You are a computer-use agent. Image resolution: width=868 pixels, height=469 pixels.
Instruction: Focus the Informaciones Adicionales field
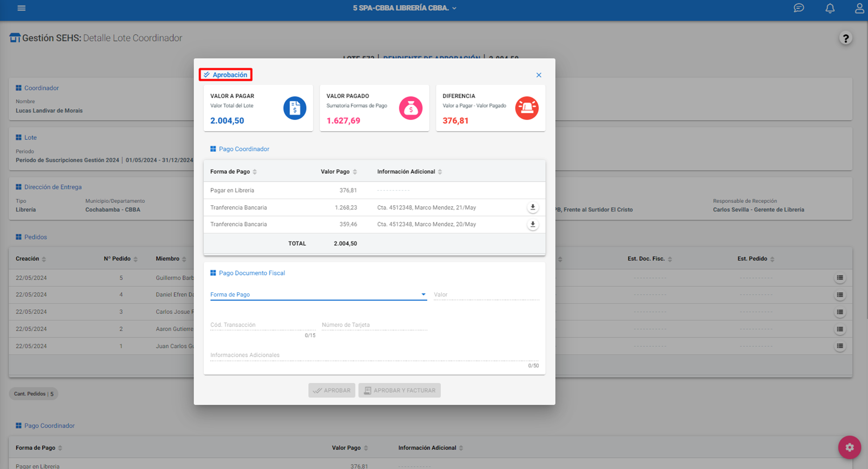(x=374, y=355)
